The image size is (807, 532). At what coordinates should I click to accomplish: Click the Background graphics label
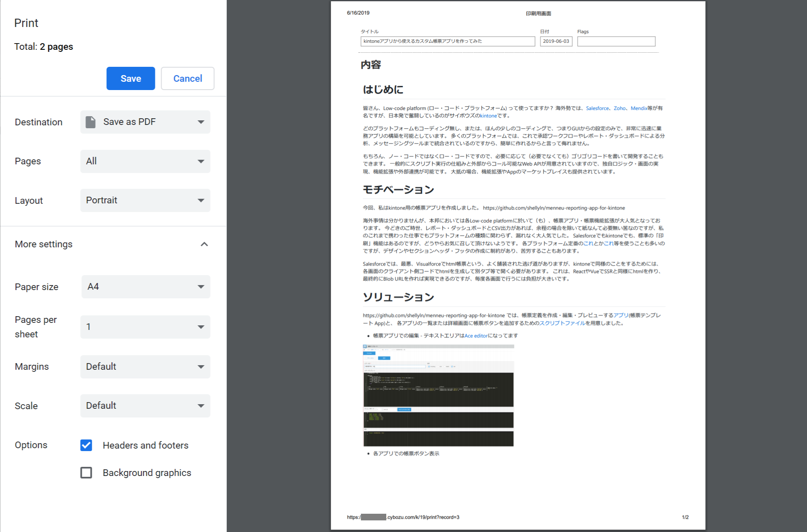147,473
